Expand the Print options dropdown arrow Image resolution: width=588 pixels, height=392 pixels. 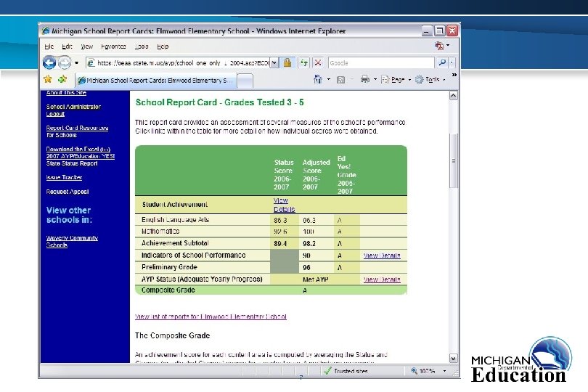pyautogui.click(x=375, y=80)
